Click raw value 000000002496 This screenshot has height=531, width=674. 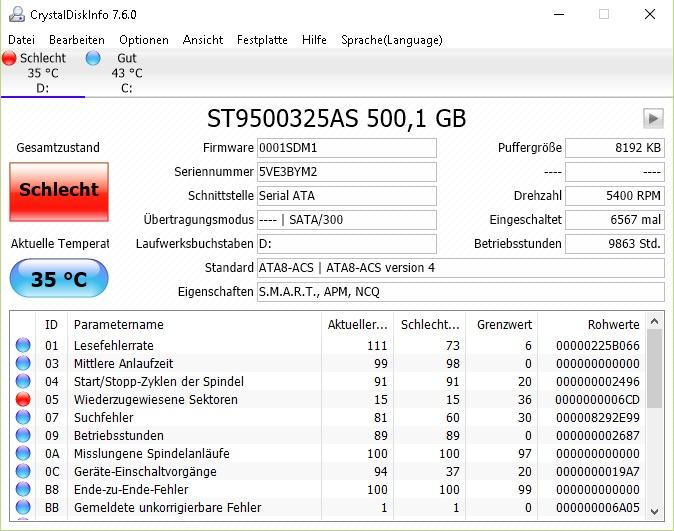(597, 382)
